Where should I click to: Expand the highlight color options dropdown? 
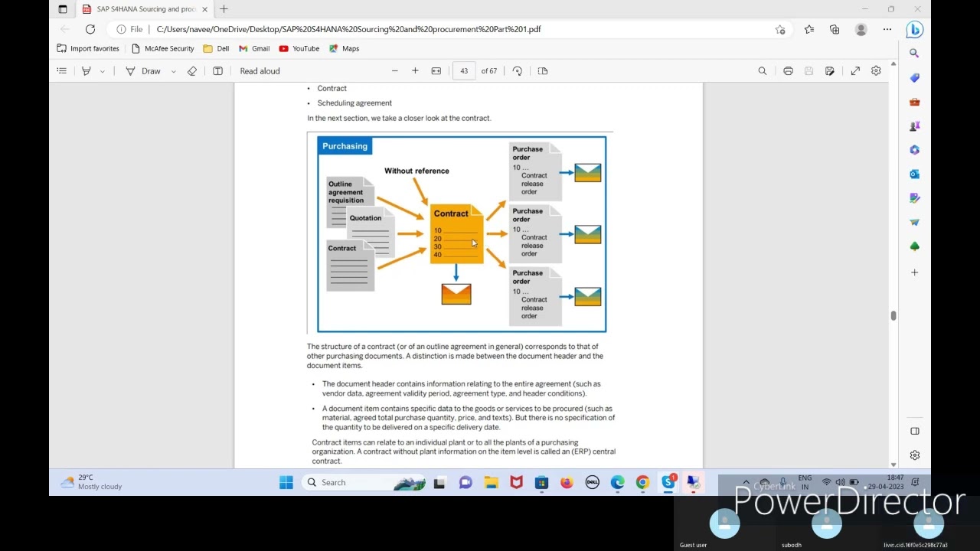point(102,71)
